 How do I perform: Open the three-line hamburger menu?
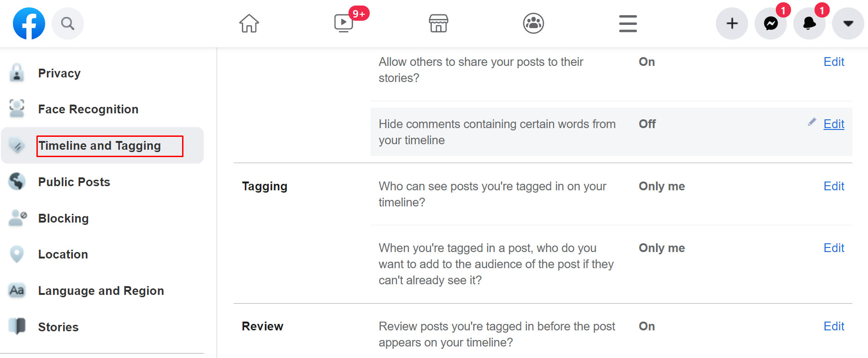coord(628,23)
